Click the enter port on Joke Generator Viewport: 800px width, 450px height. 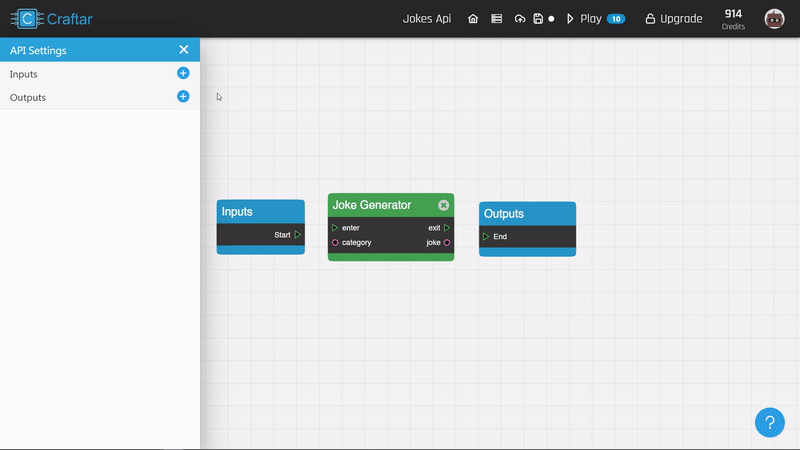(335, 228)
